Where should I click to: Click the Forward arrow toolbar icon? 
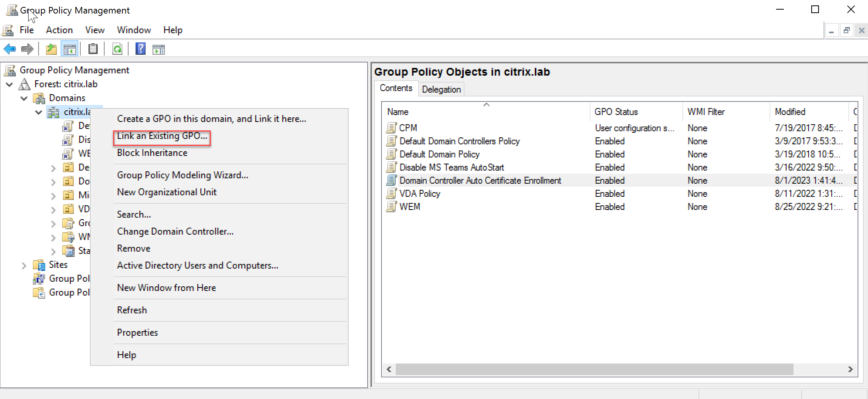tap(27, 49)
